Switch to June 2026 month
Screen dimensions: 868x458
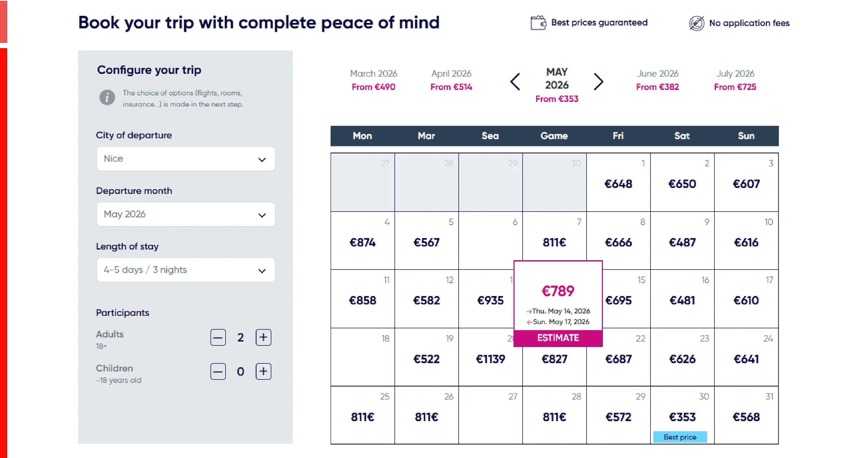pyautogui.click(x=657, y=80)
